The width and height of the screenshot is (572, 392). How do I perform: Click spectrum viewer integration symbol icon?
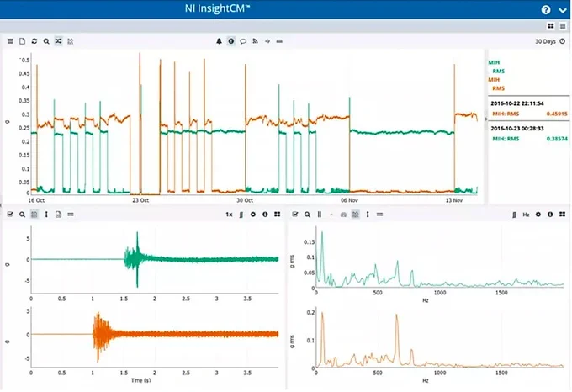(514, 215)
